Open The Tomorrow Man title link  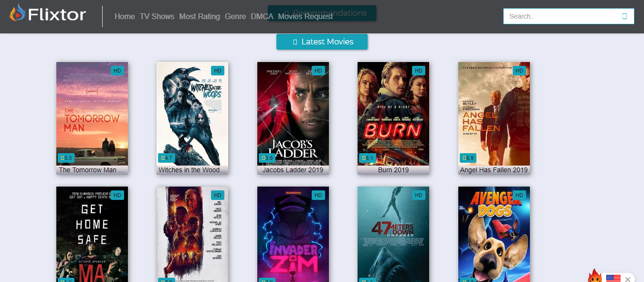coord(92,170)
